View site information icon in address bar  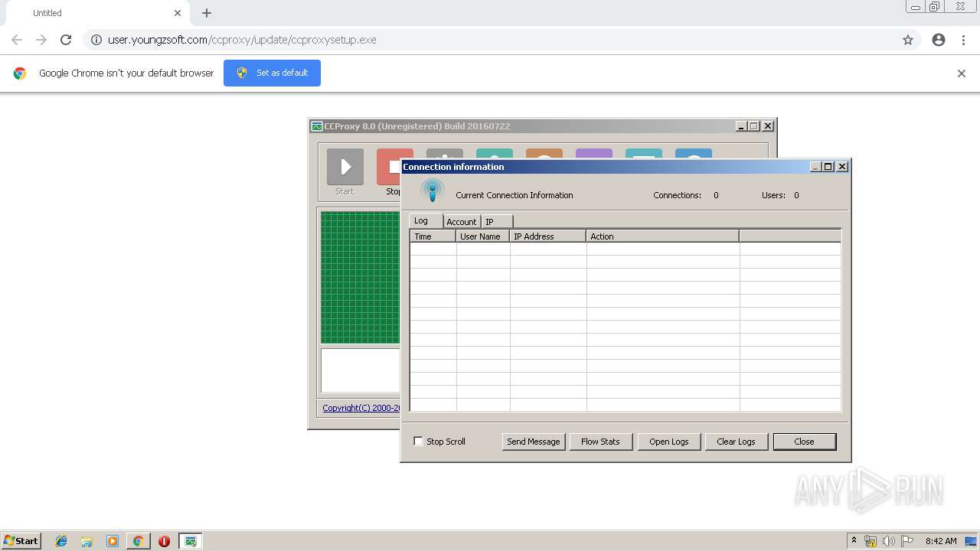click(96, 40)
